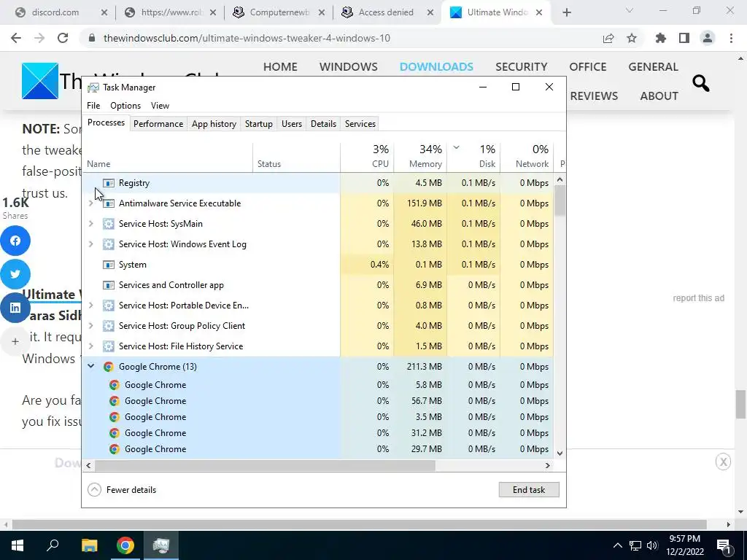Switch to the Performance tab
The width and height of the screenshot is (747, 560).
point(158,124)
